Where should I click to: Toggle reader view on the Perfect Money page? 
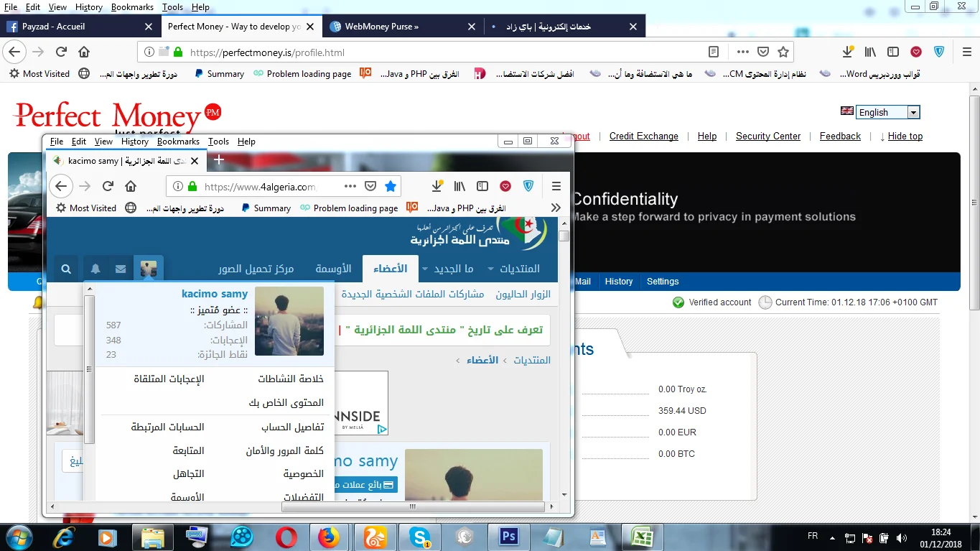(714, 52)
